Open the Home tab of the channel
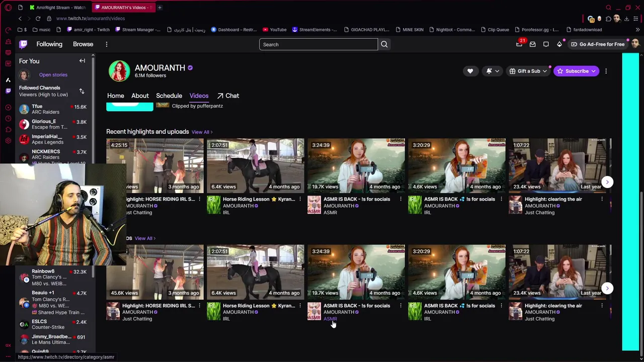644x362 pixels. tap(115, 96)
